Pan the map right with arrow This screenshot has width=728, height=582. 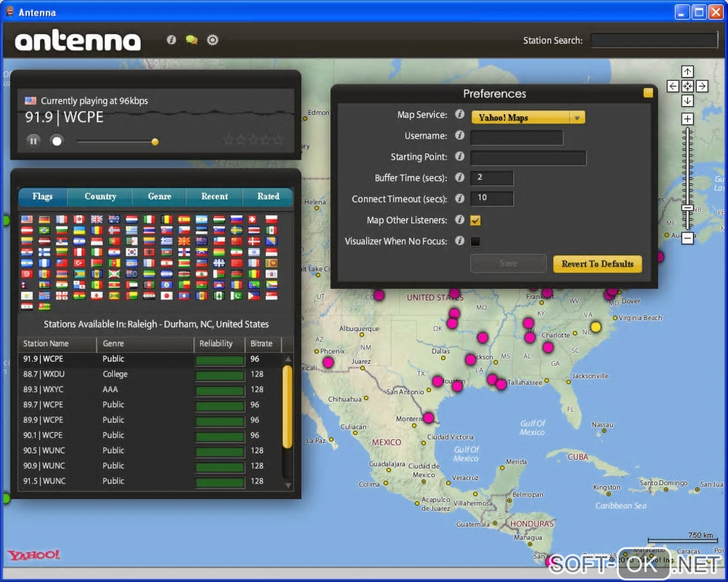coord(702,86)
